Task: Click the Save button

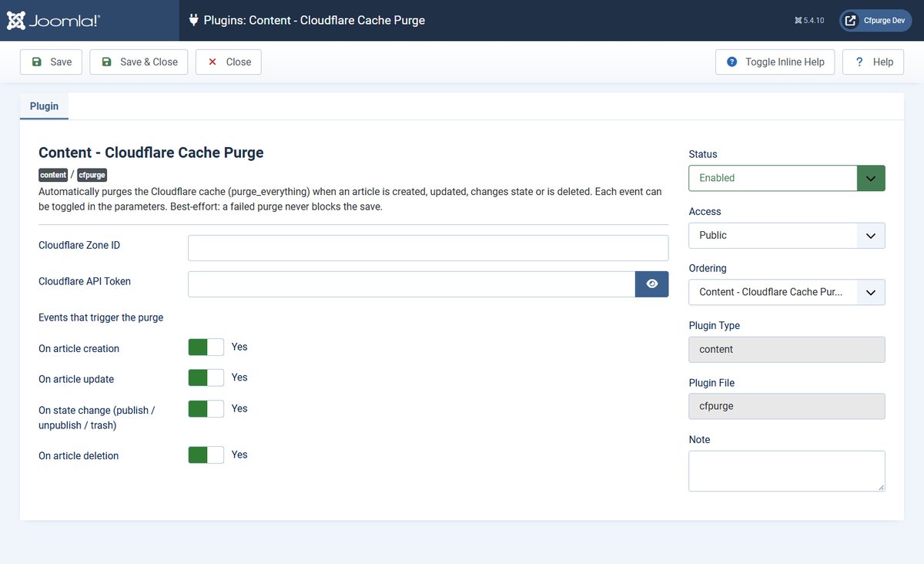Action: tap(51, 62)
